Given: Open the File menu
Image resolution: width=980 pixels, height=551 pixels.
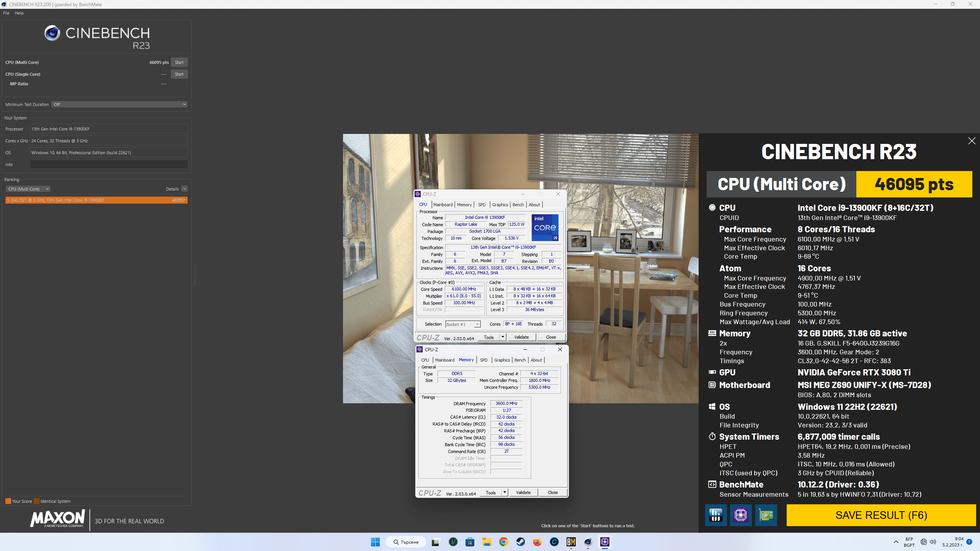Looking at the screenshot, I should [x=6, y=13].
